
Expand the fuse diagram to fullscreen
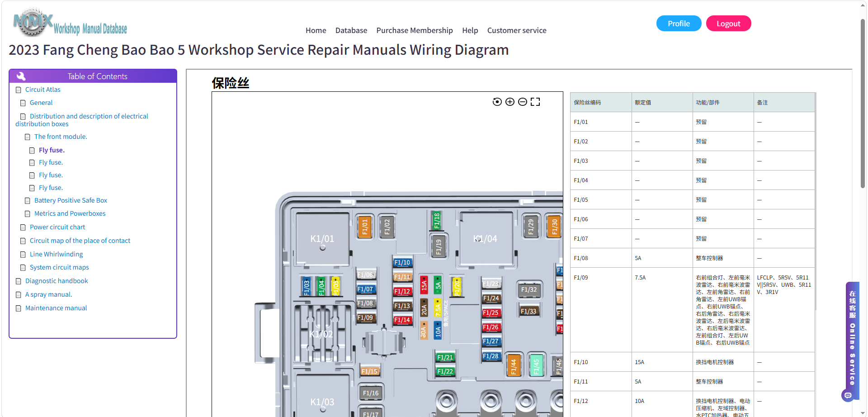click(x=535, y=102)
